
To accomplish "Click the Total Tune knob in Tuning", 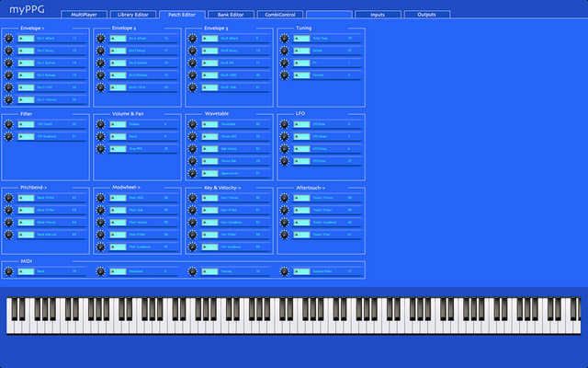I will click(284, 39).
